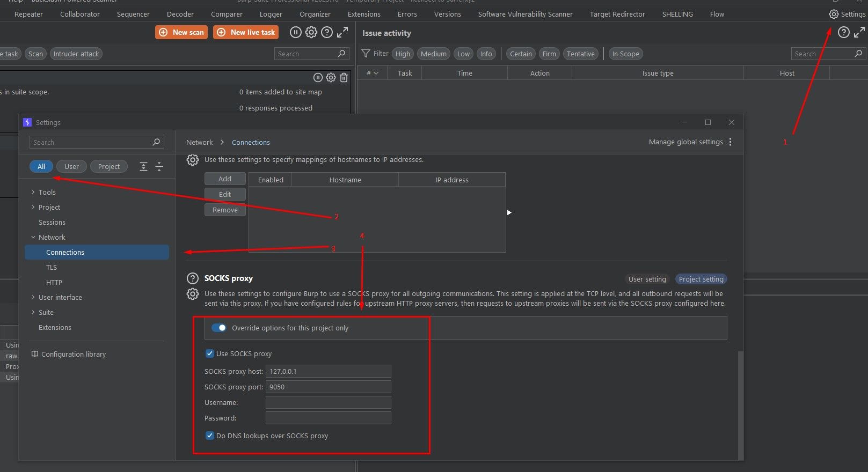868x472 pixels.
Task: Expand the Issue activity panel
Action: pyautogui.click(x=859, y=33)
